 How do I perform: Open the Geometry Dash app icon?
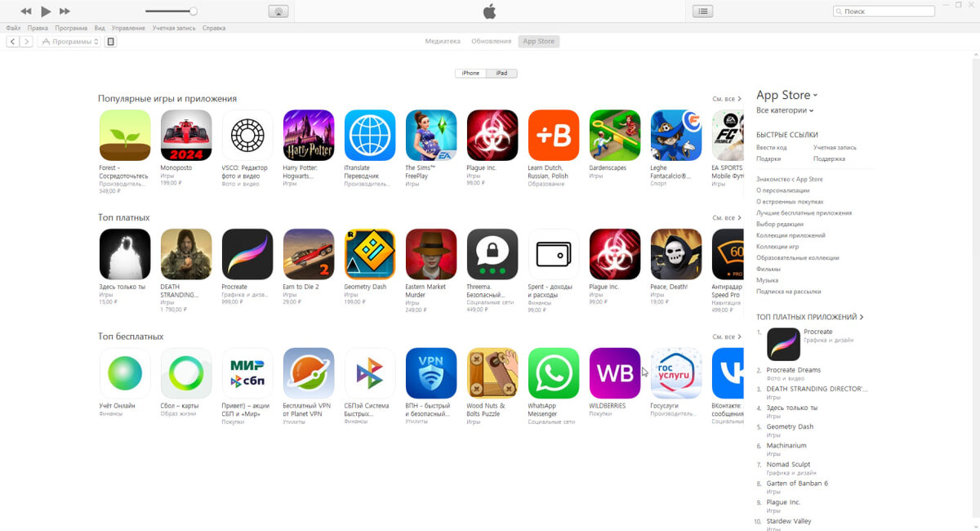370,254
